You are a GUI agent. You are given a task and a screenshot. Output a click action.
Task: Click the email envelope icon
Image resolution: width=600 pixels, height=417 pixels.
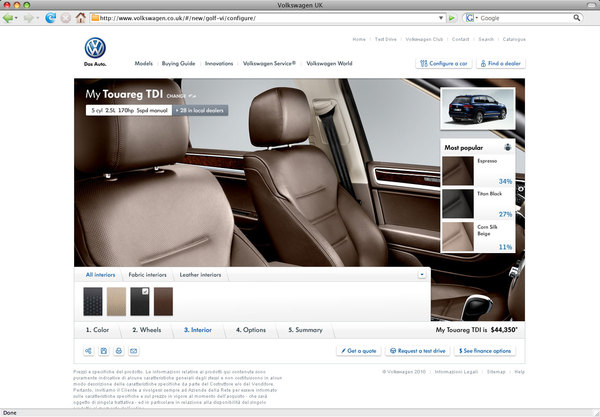(x=133, y=351)
